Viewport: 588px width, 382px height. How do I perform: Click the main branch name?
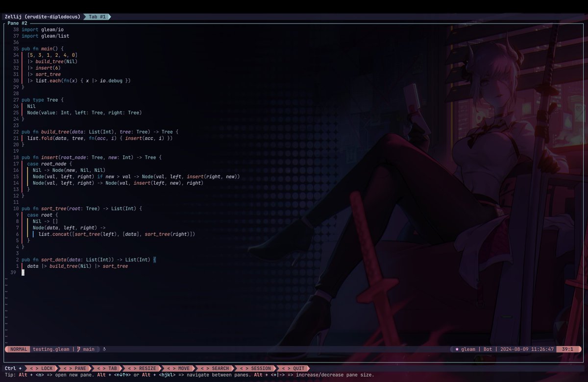89,349
